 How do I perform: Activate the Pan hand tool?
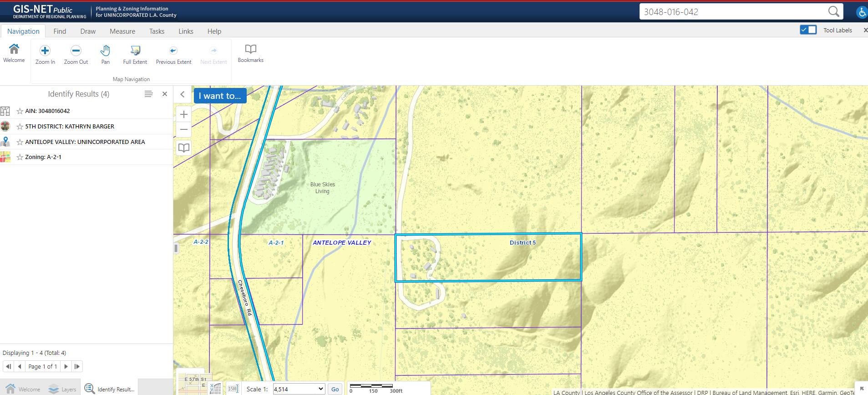click(105, 55)
